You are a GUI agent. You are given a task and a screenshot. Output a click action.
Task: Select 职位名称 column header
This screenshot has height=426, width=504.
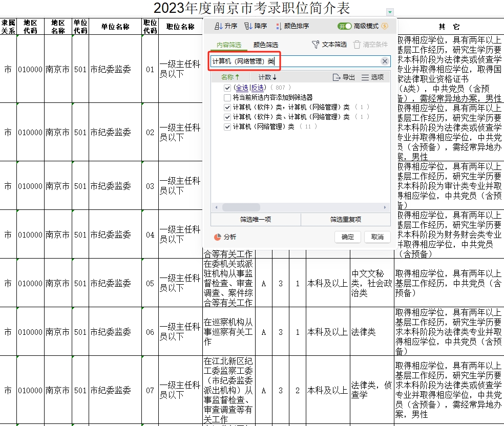point(180,26)
